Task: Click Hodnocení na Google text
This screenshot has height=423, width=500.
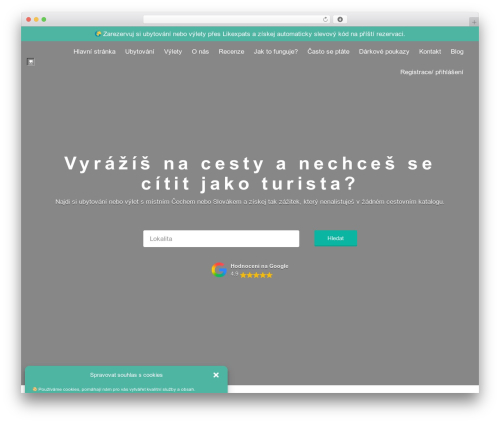Action: tap(259, 266)
